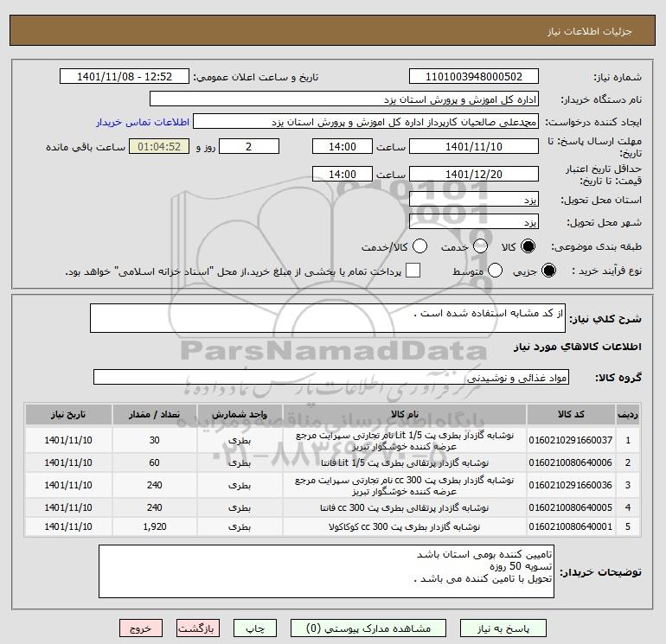
Task: Click the delivery province field استان محل تحویل
Action: pos(474,199)
